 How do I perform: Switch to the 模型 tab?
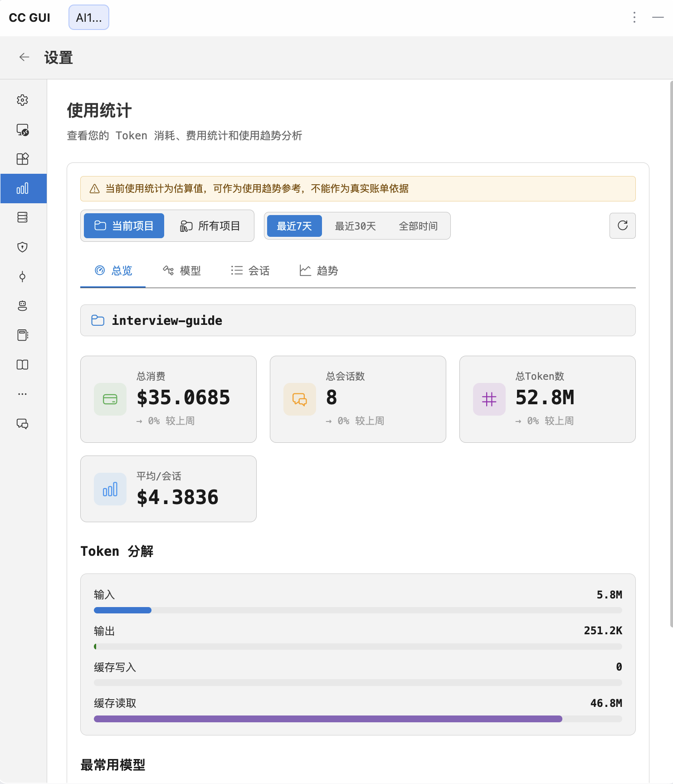tap(181, 271)
